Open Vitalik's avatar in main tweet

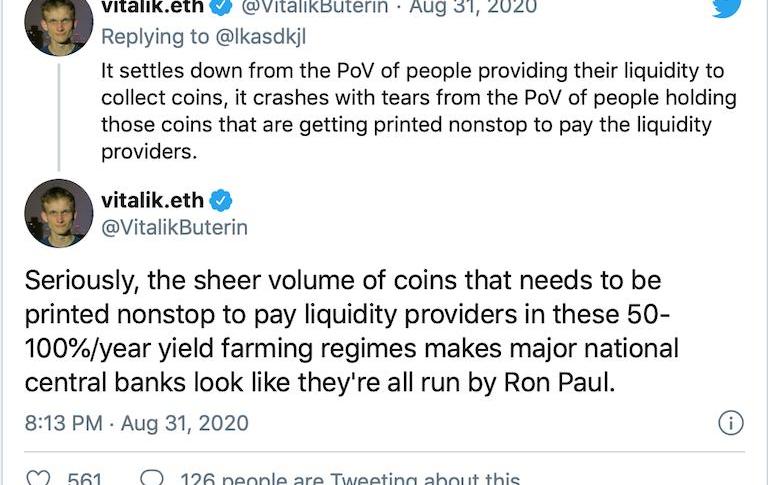coord(59,214)
